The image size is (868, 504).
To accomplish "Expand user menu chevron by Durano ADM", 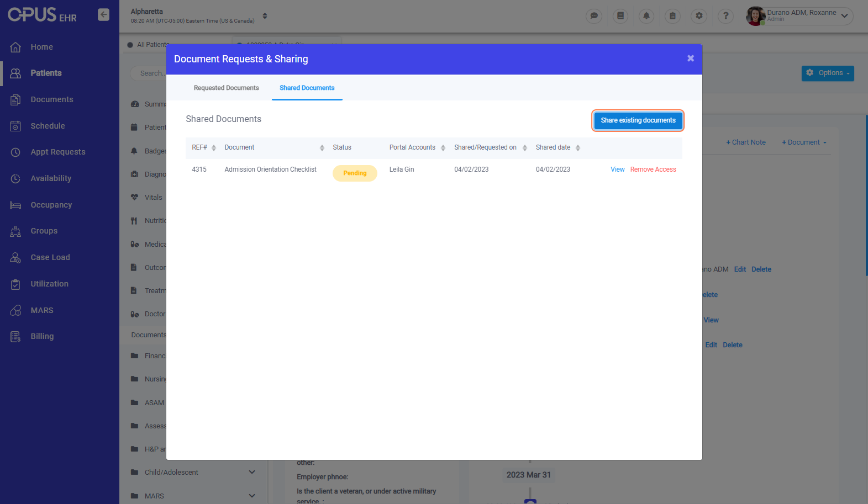I will (x=844, y=16).
